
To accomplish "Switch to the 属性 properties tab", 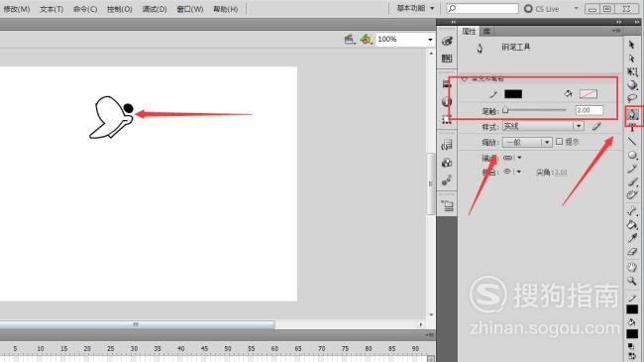I will pos(469,32).
